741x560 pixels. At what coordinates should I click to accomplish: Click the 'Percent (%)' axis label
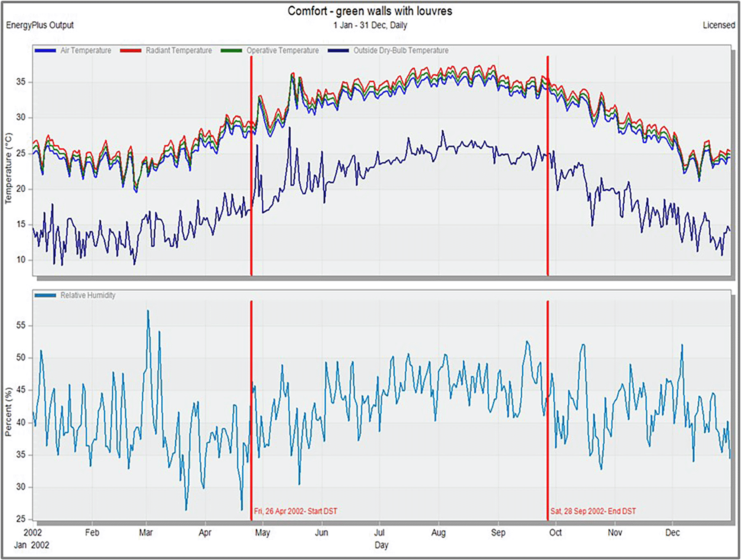8,412
